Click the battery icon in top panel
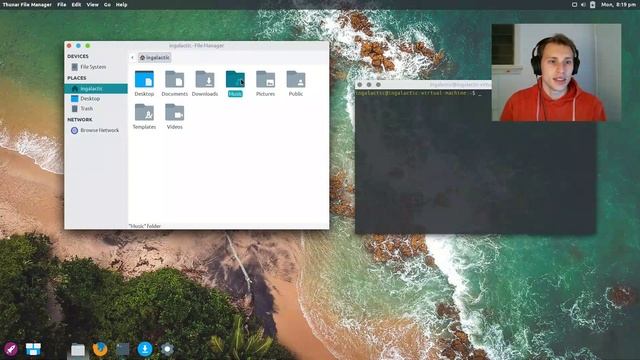640x360 pixels. coord(593,4)
